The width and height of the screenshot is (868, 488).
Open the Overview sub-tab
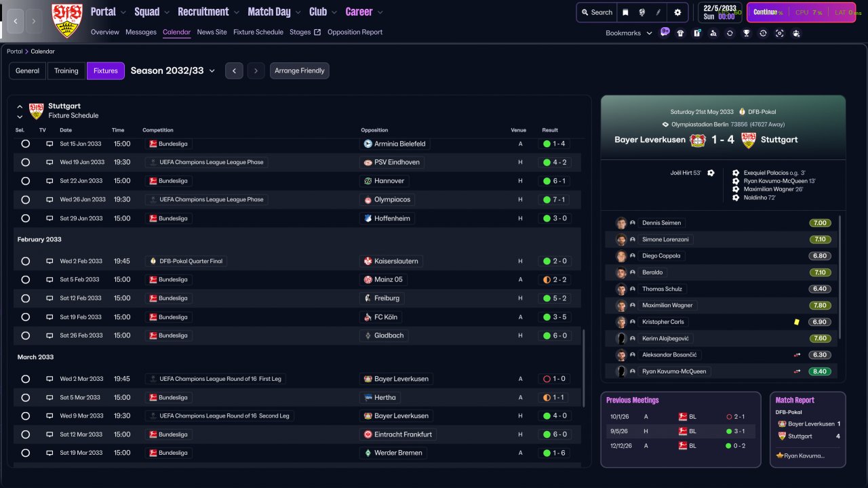105,32
